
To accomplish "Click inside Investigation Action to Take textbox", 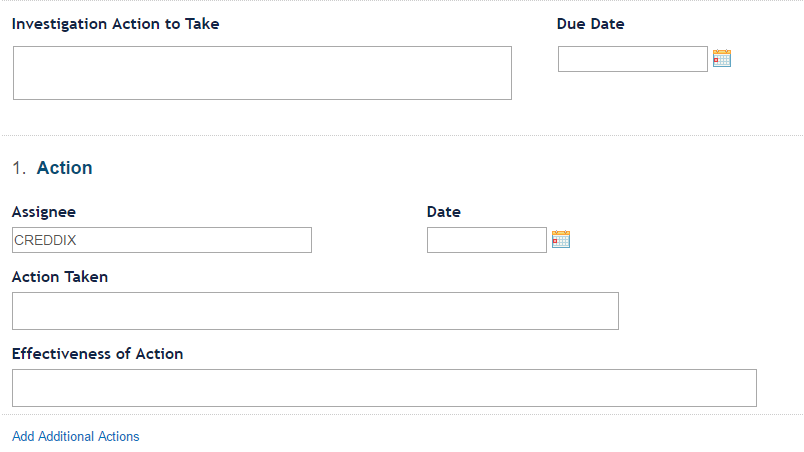I will pyautogui.click(x=262, y=73).
